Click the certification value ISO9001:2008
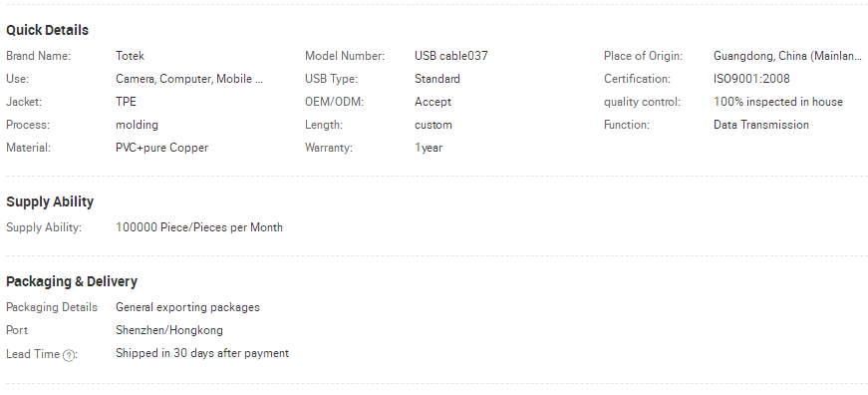Viewport: 868px width, 395px height. 751,79
